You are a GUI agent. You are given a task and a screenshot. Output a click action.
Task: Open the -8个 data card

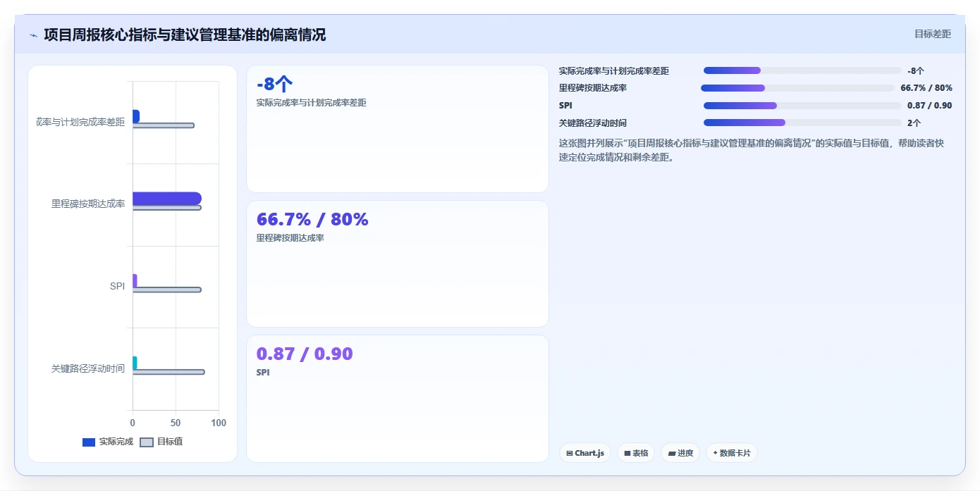(x=398, y=129)
